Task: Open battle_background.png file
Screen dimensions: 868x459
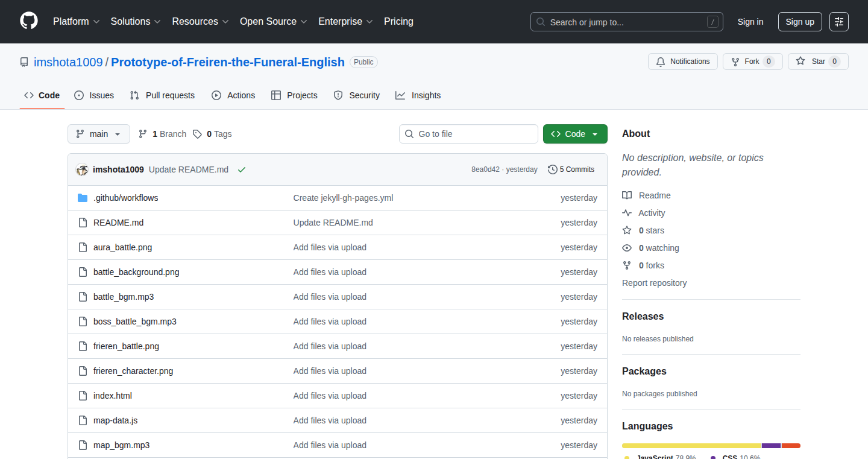Action: click(x=136, y=272)
